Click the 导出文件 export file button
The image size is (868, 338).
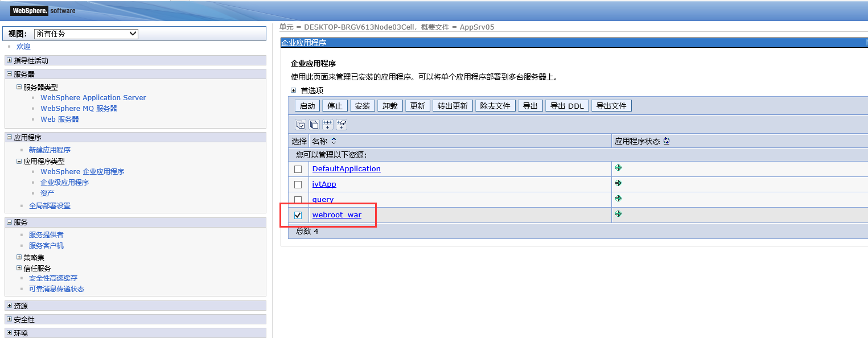(611, 106)
